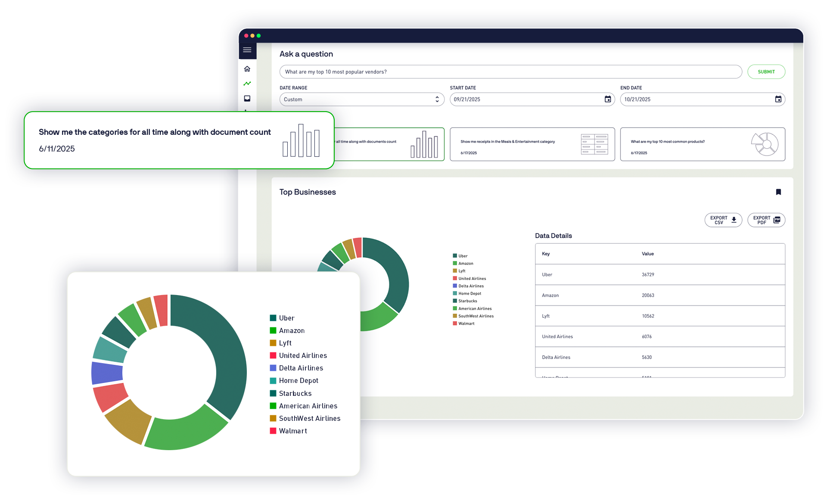
Task: Click the End Date calendar icon
Action: coord(778,100)
